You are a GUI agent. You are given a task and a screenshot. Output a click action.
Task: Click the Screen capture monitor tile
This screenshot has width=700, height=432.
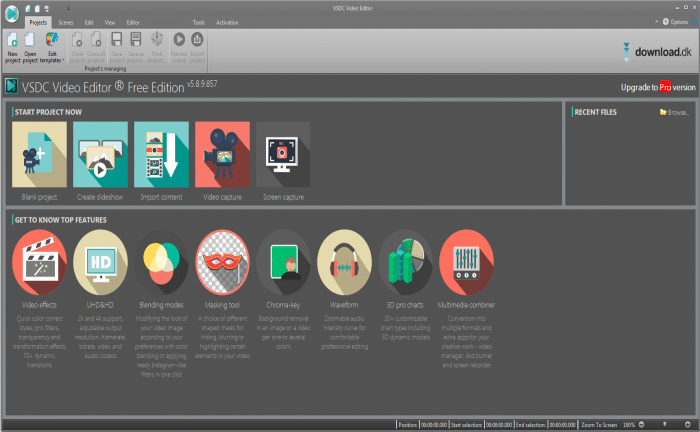point(283,154)
